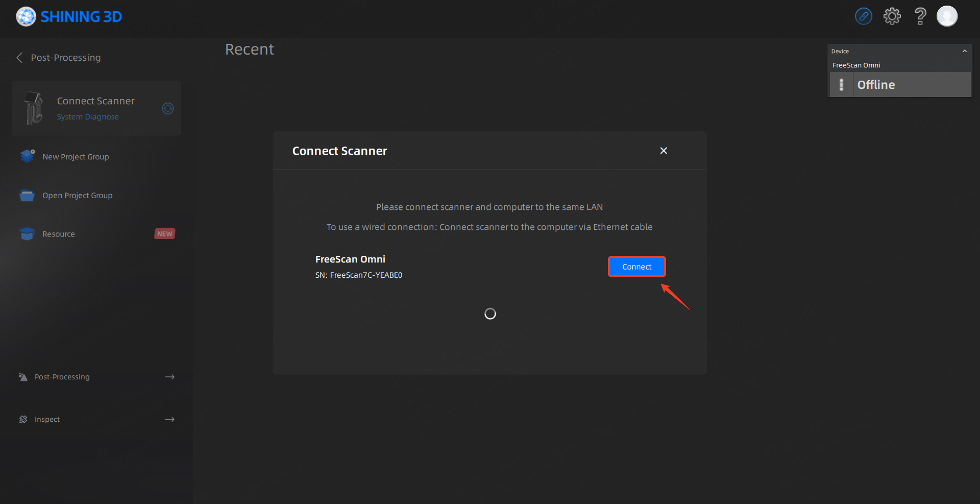The image size is (980, 504).
Task: Open the settings gear icon
Action: 892,16
